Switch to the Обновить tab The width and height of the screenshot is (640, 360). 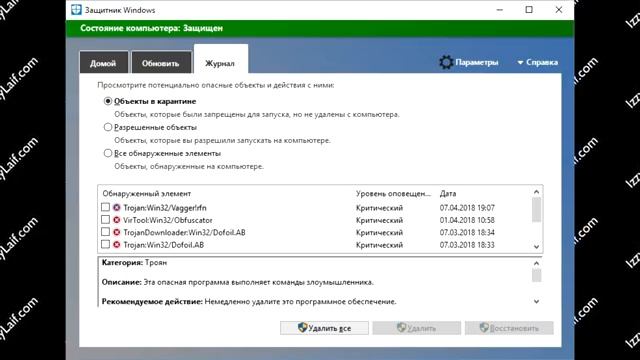tap(161, 63)
